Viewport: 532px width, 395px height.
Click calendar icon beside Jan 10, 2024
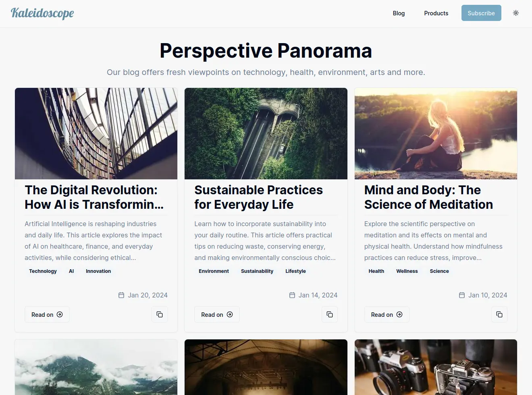(x=462, y=295)
